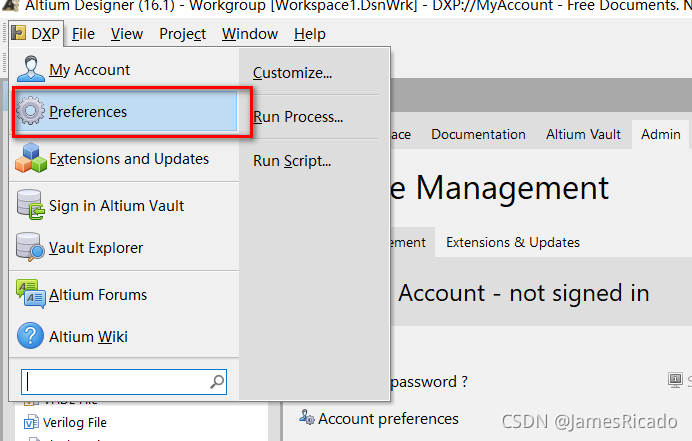Choose Preferences from DXP menu

pyautogui.click(x=126, y=111)
